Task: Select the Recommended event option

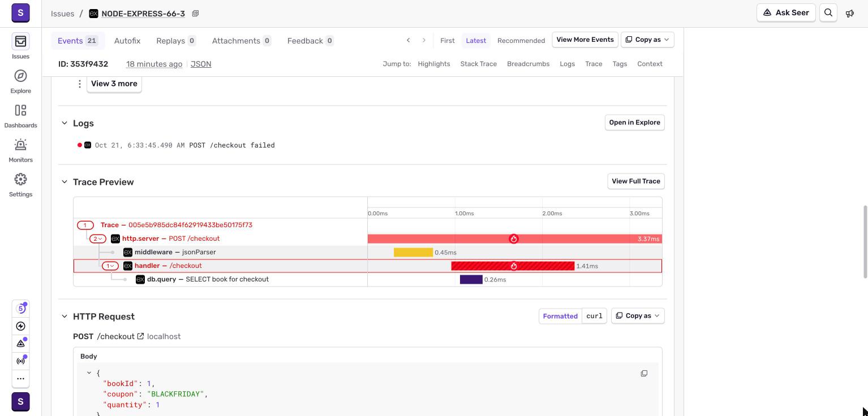Action: coord(521,41)
